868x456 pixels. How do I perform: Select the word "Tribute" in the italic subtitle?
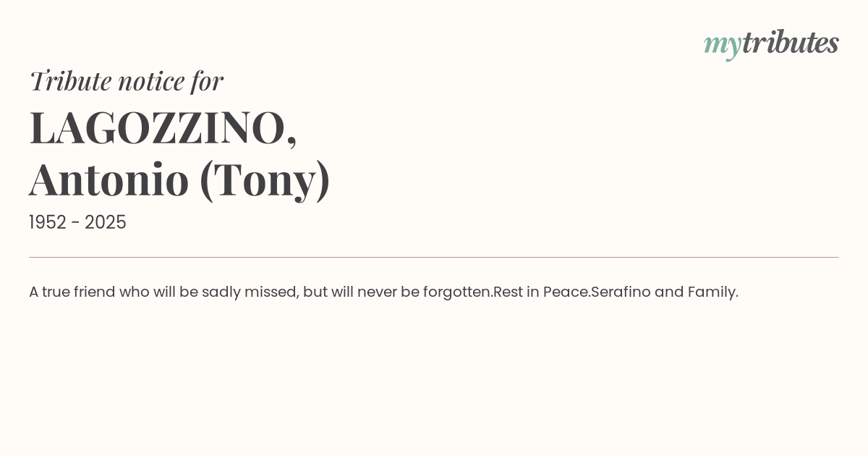click(70, 80)
